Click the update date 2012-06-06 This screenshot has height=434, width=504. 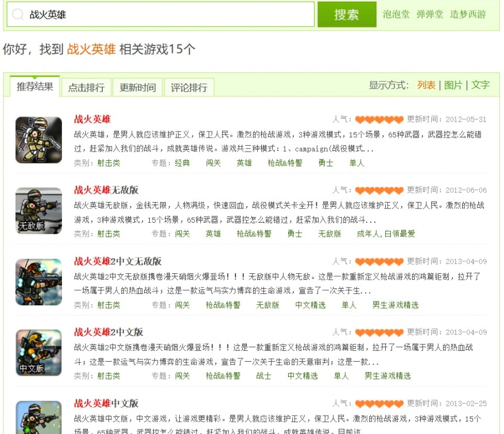466,191
